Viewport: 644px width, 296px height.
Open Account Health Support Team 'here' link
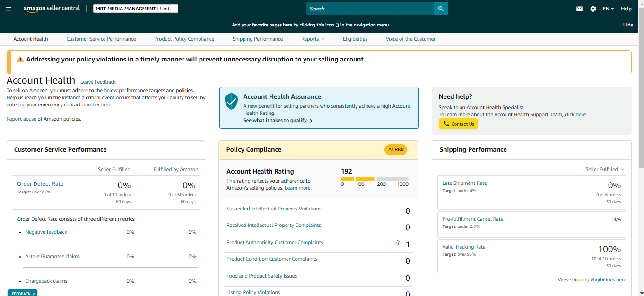581,114
